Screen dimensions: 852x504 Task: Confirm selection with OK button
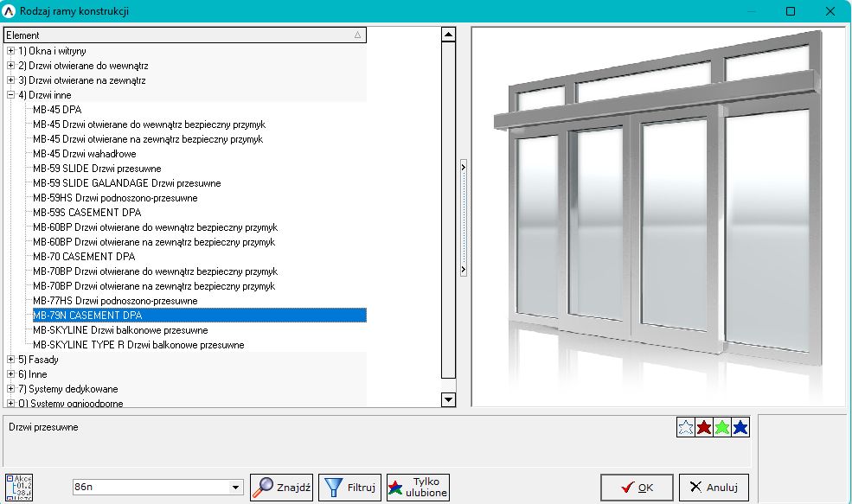[637, 488]
